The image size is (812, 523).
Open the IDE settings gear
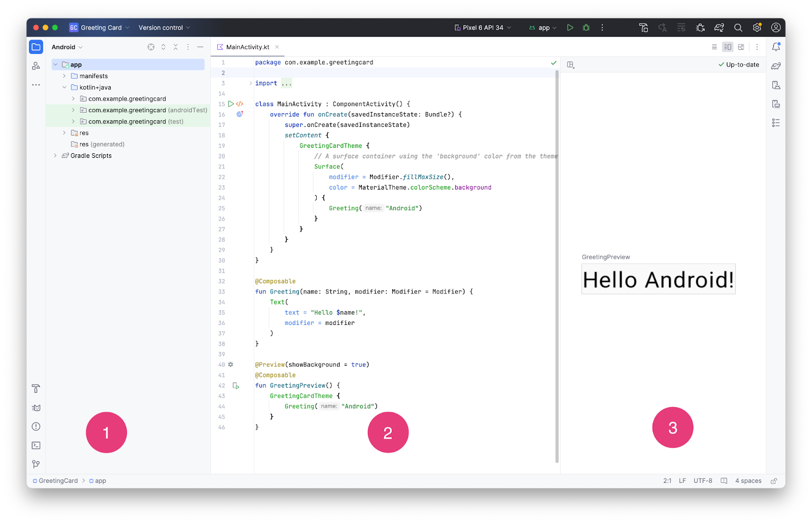pos(757,27)
